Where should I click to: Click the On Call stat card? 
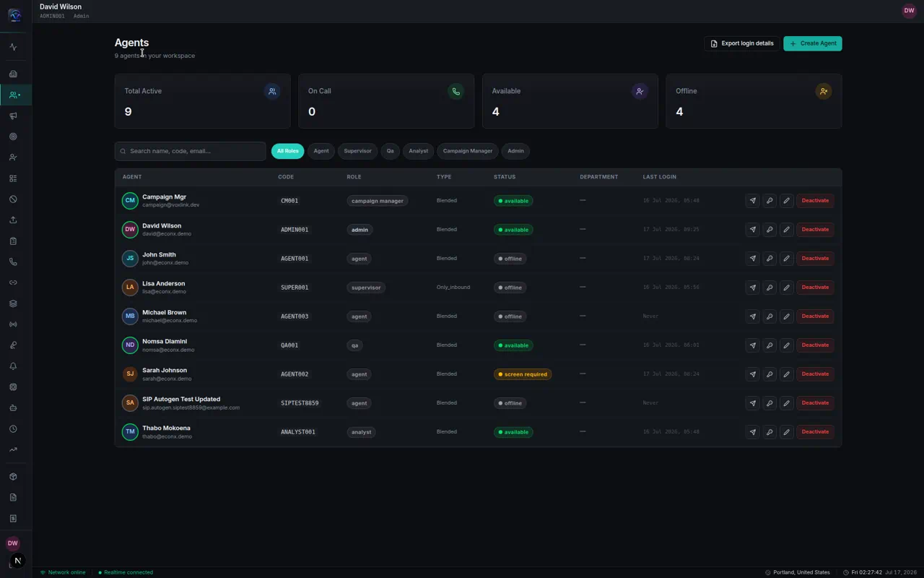tap(386, 101)
